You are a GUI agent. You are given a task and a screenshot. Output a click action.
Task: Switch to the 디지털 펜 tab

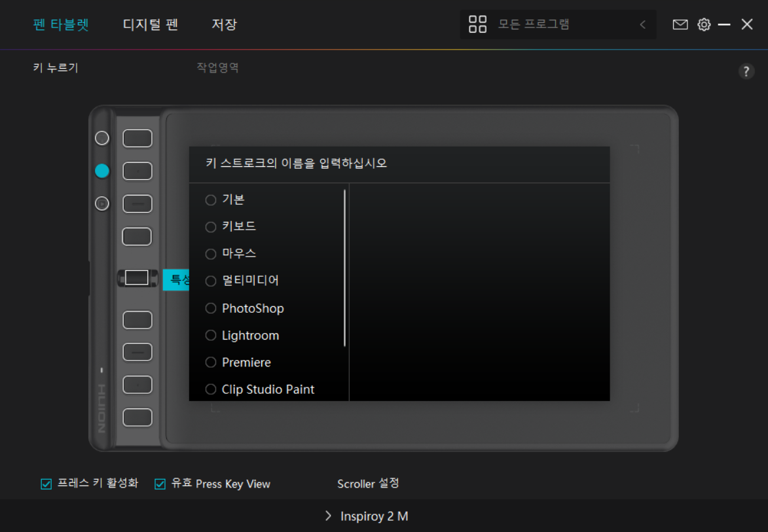click(x=151, y=24)
